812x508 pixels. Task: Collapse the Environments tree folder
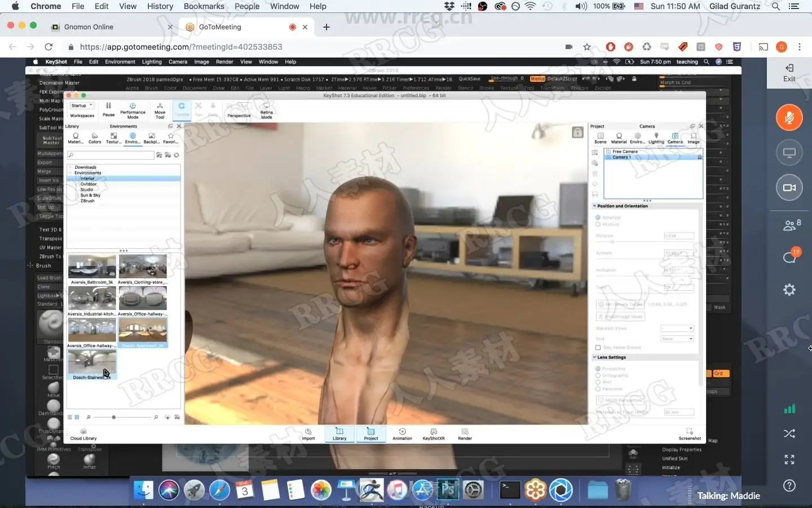click(70, 173)
